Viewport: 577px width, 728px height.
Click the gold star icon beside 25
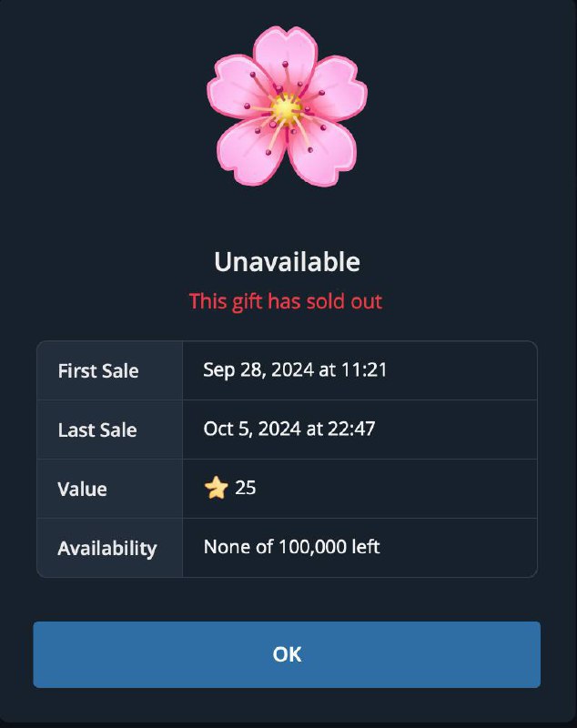[216, 489]
